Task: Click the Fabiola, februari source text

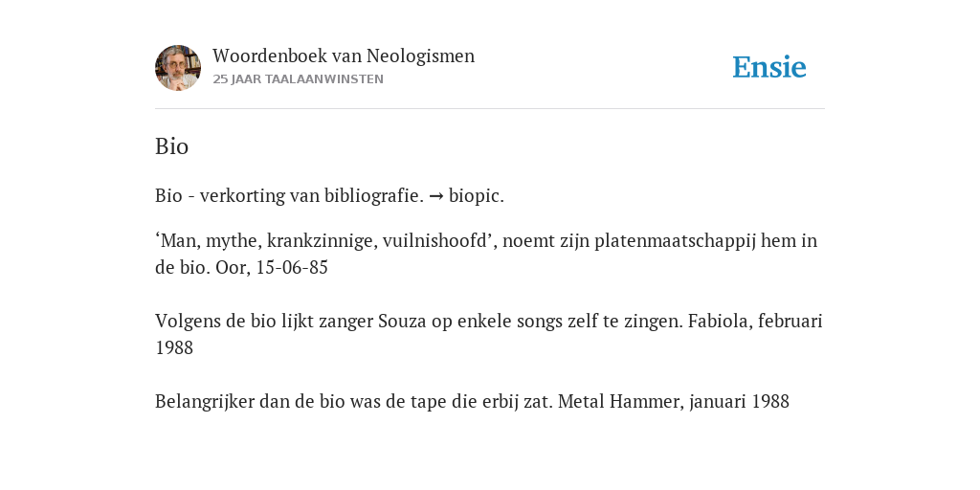Action: click(x=755, y=322)
